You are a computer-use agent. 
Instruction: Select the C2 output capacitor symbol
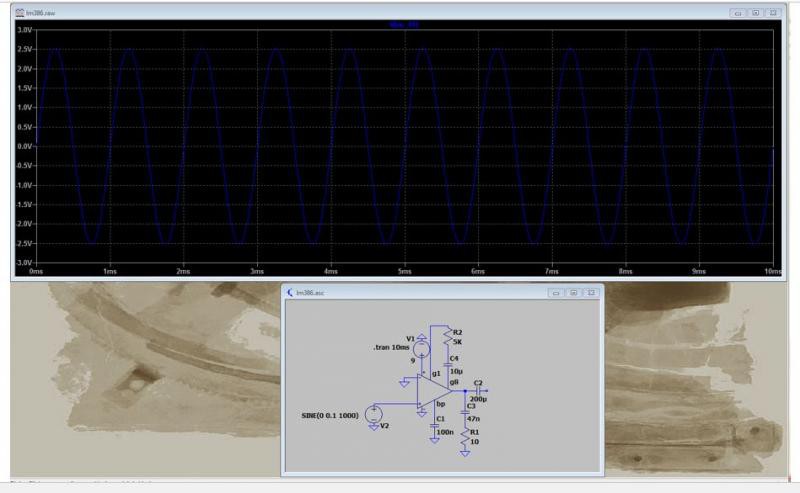pyautogui.click(x=478, y=391)
